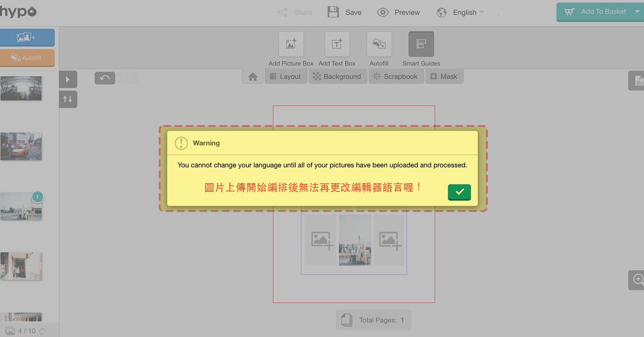Click the Preview eye icon
Viewport: 644px width, 337px height.
tap(383, 12)
